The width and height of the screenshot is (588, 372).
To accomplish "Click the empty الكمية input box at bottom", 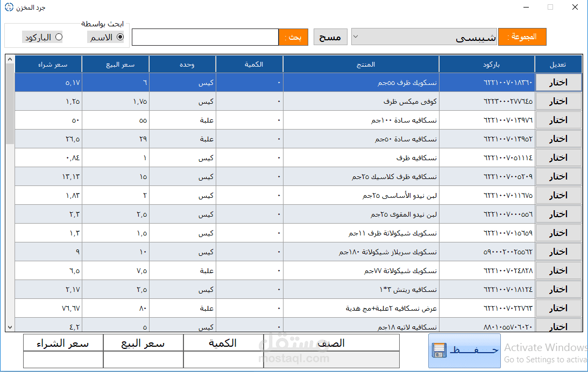I will tap(223, 359).
